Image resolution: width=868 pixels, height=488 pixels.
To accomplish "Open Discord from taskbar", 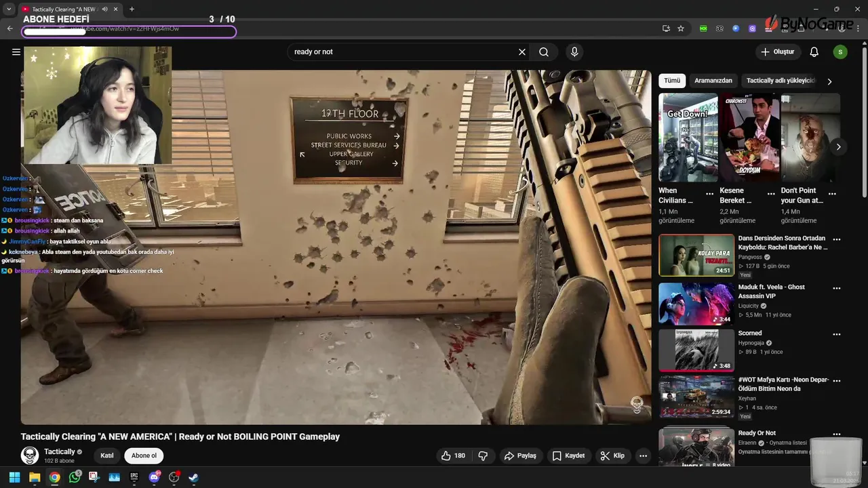I will [154, 477].
